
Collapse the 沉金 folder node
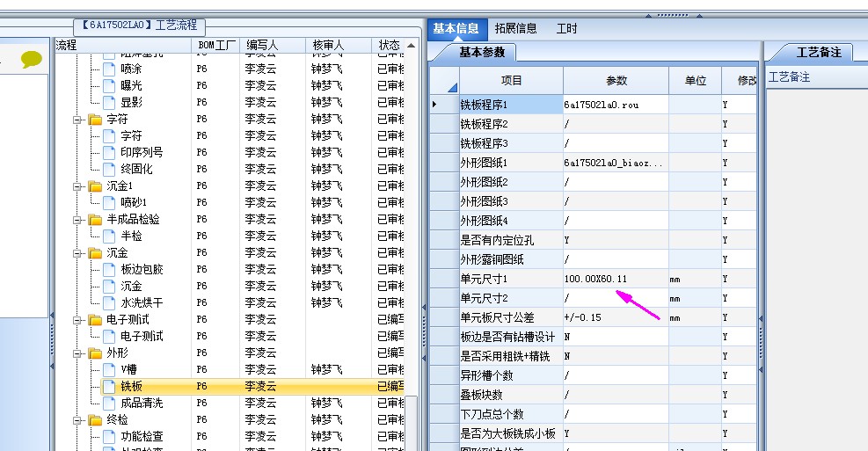click(77, 253)
